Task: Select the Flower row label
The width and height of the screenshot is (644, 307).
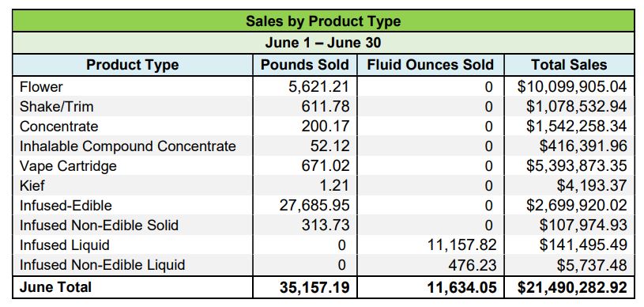Action: 41,87
